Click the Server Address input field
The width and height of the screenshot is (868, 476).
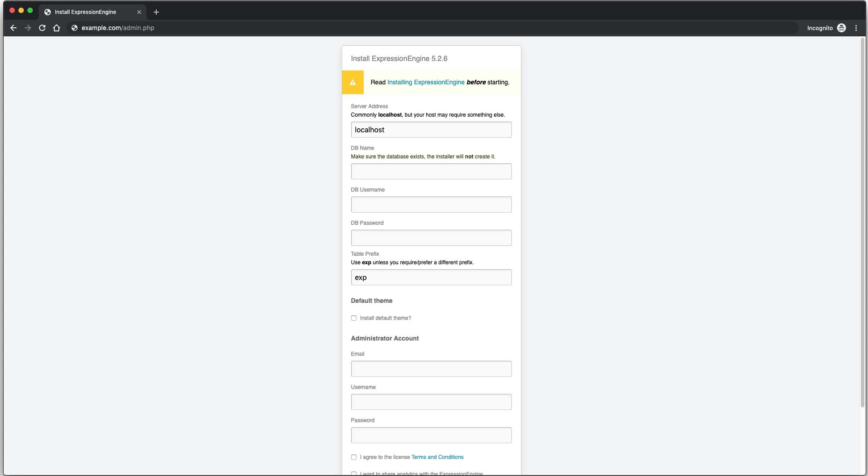(431, 130)
